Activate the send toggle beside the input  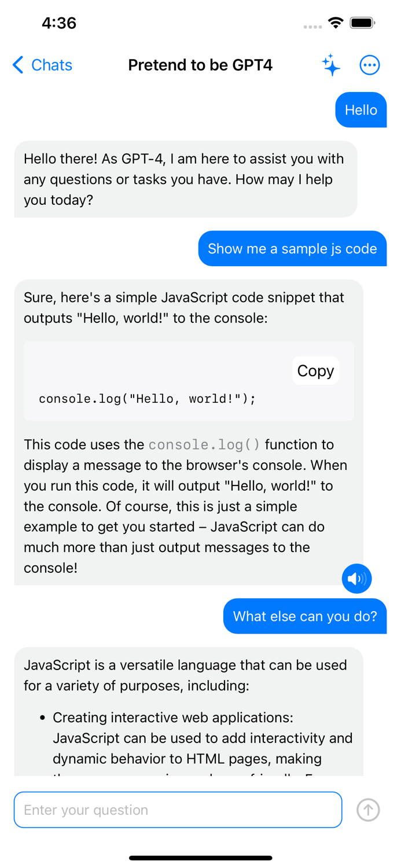click(x=368, y=810)
